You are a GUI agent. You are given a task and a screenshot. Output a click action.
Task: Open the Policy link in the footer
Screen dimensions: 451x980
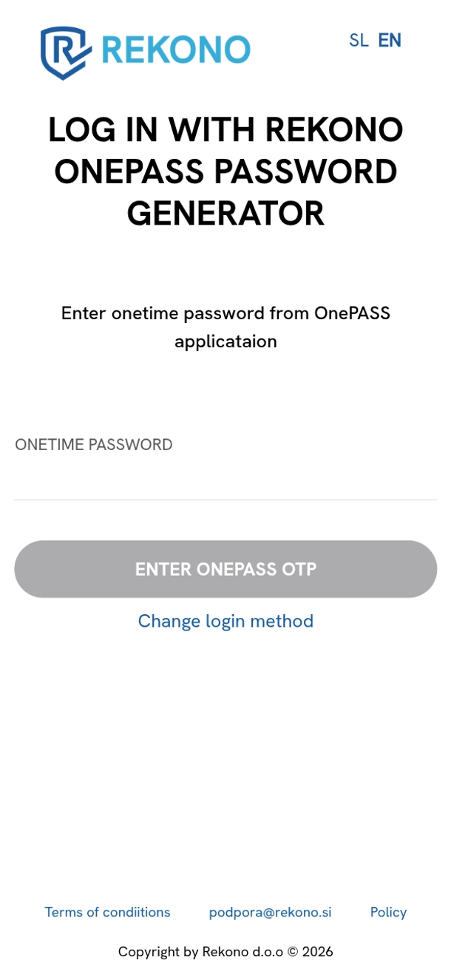click(x=388, y=912)
